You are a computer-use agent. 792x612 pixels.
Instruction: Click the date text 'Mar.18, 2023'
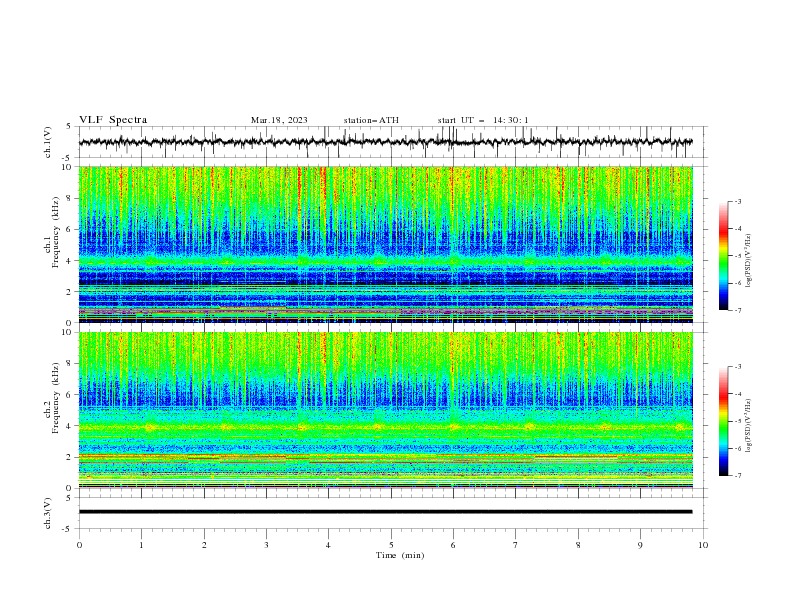pos(279,120)
